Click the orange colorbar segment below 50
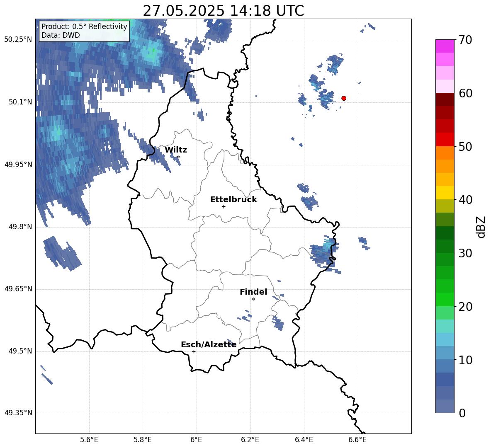 pyautogui.click(x=445, y=153)
